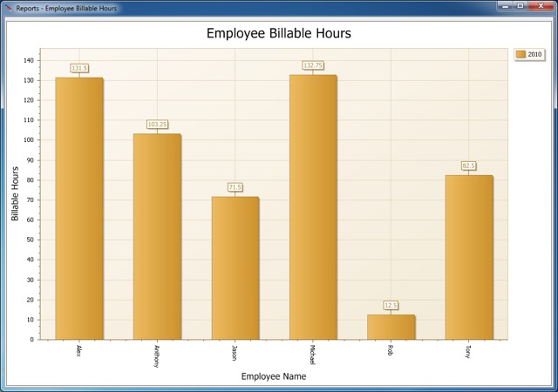
Task: Click the 131.5 value label
Action: [79, 68]
